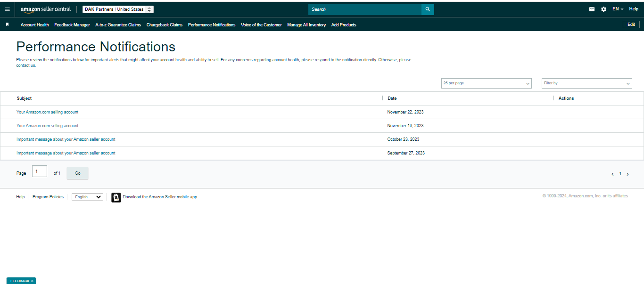Click the footer Help link
The width and height of the screenshot is (644, 284).
[x=20, y=197]
